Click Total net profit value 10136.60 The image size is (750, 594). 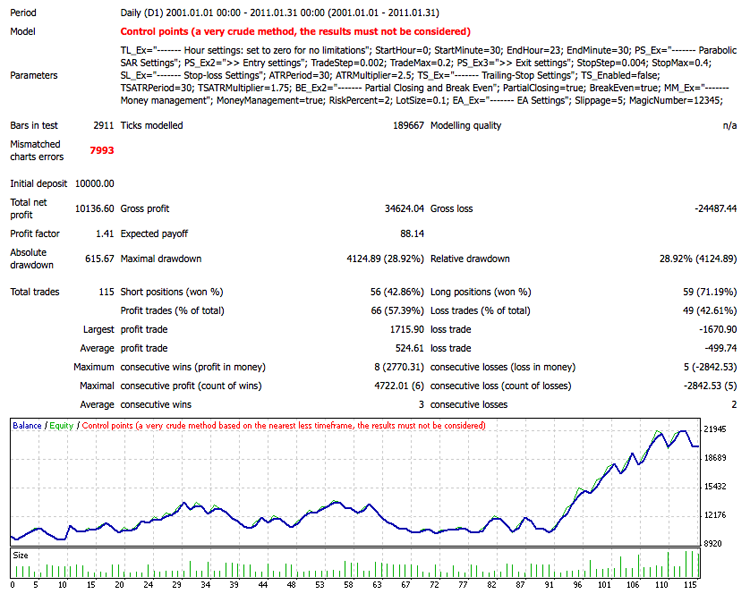(x=95, y=209)
